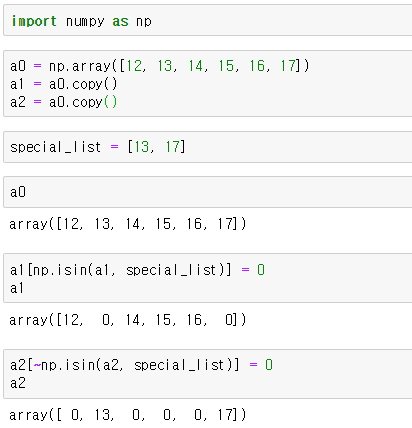Click the a1[np.isin(a1, special_list)] = 0 line

pyautogui.click(x=137, y=270)
